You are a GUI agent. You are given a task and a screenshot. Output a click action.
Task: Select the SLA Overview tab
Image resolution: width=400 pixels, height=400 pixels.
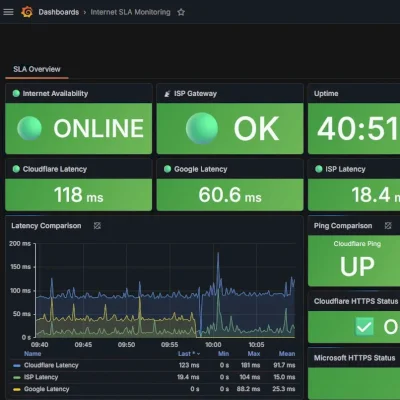(x=37, y=69)
